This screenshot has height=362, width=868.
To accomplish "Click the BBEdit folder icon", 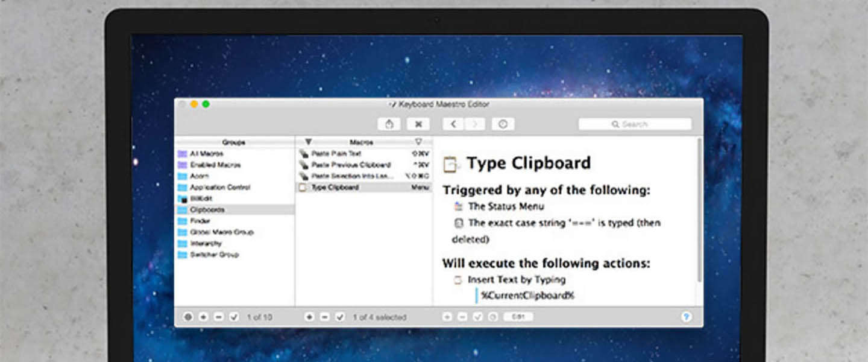I will point(183,198).
